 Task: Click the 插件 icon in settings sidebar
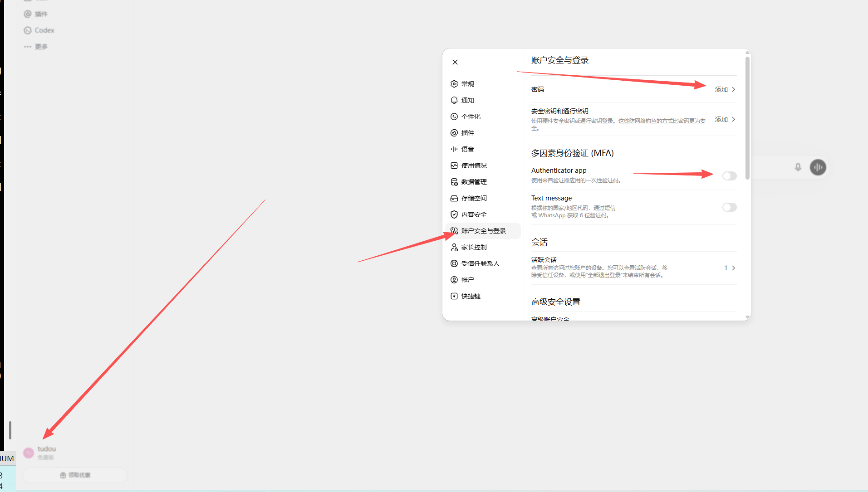[454, 133]
